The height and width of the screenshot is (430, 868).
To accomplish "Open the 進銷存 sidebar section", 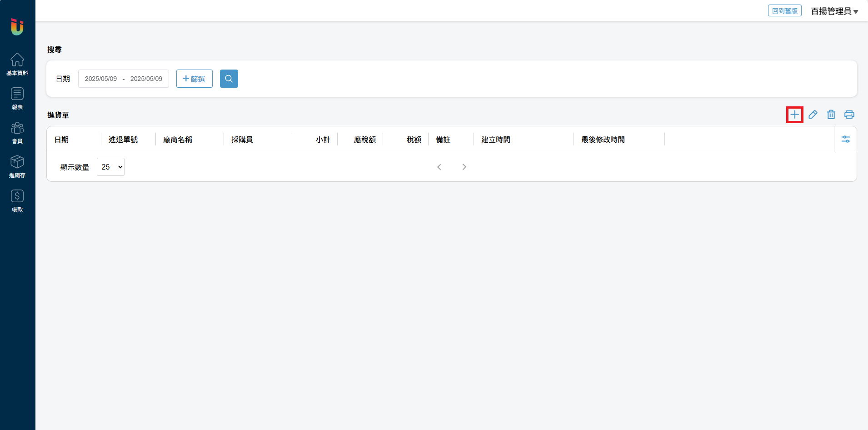I will [17, 166].
